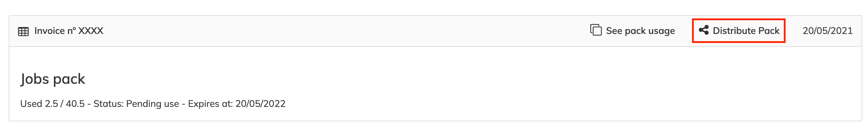Select the Distribute Pack link text
868x130 pixels.
tap(746, 31)
